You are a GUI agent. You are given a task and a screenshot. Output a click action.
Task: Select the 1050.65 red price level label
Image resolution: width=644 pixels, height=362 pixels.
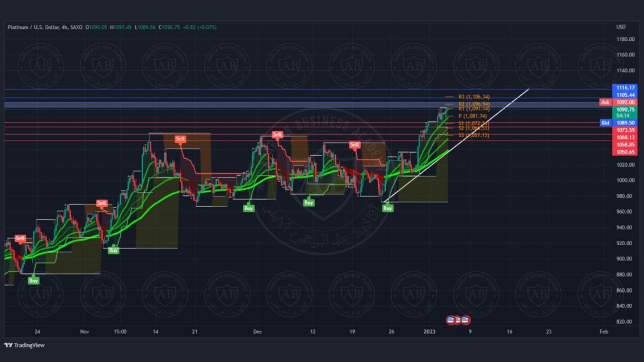tap(625, 152)
